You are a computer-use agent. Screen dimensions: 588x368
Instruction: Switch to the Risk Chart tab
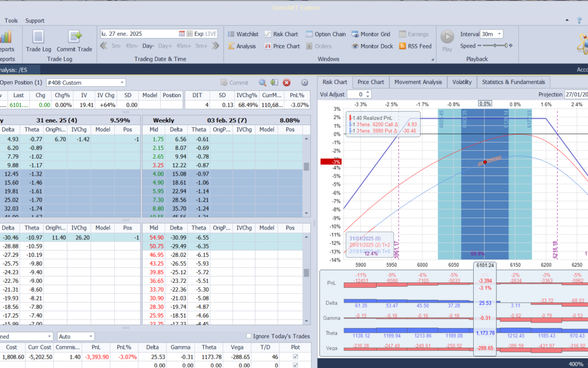tap(334, 82)
